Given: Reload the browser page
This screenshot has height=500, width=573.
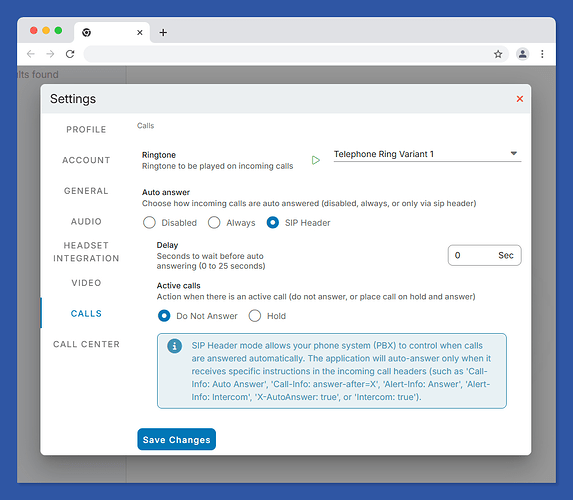Looking at the screenshot, I should 70,54.
